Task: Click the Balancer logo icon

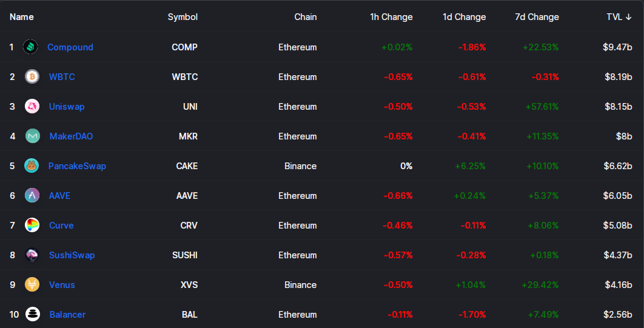Action: click(x=33, y=315)
